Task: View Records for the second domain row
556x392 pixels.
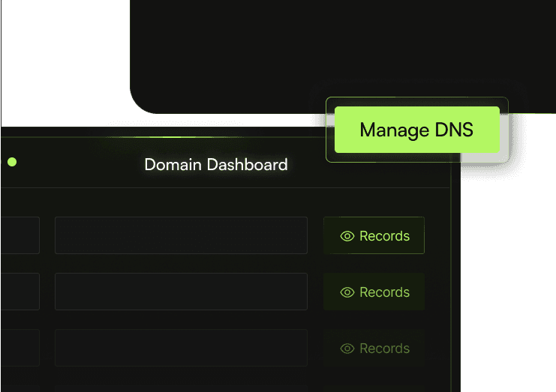Action: click(374, 292)
